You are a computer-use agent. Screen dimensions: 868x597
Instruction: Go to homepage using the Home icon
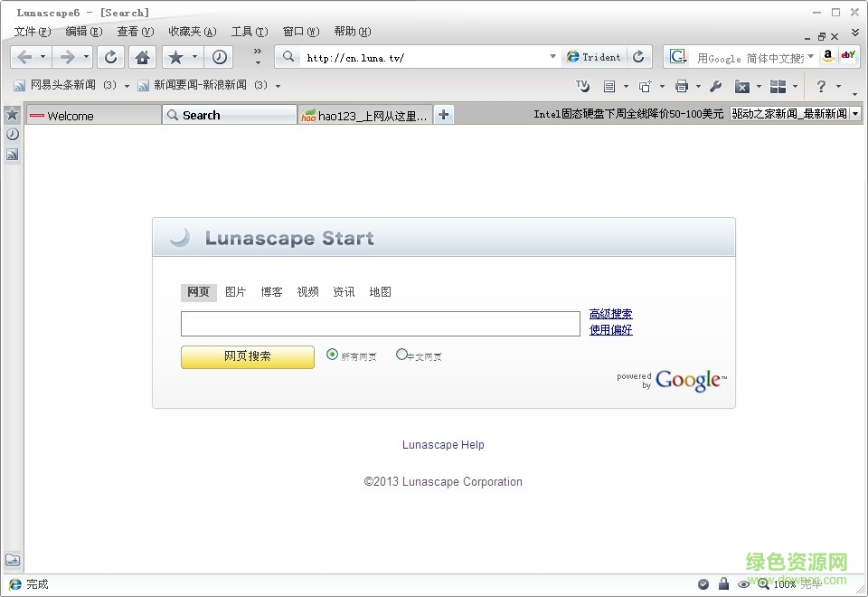pyautogui.click(x=144, y=56)
